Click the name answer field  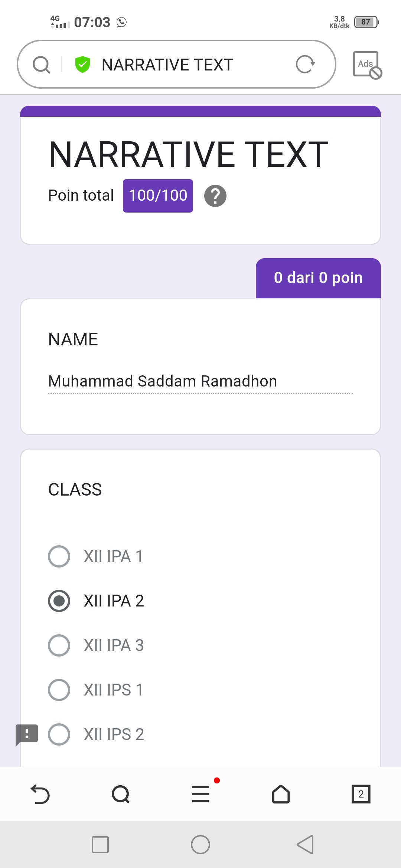(x=200, y=381)
